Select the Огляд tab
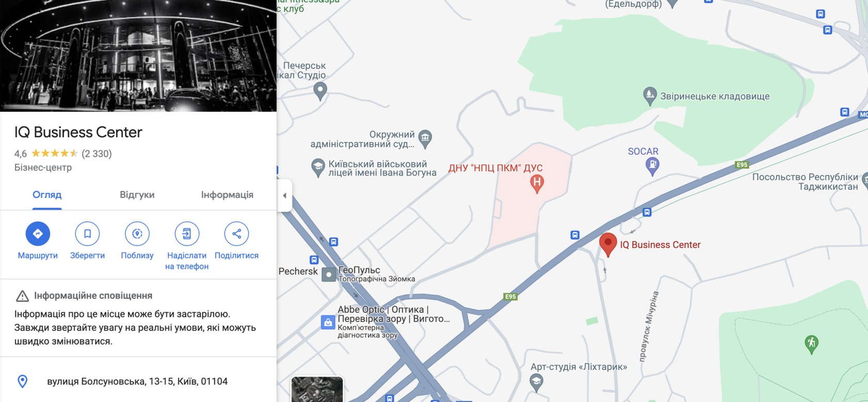This screenshot has width=868, height=402. (x=47, y=195)
